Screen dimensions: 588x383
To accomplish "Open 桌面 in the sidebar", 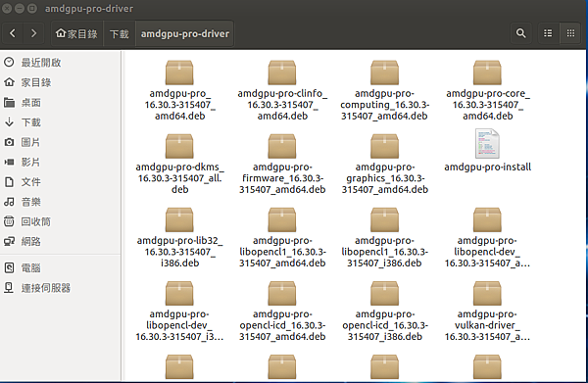I will tap(60, 102).
